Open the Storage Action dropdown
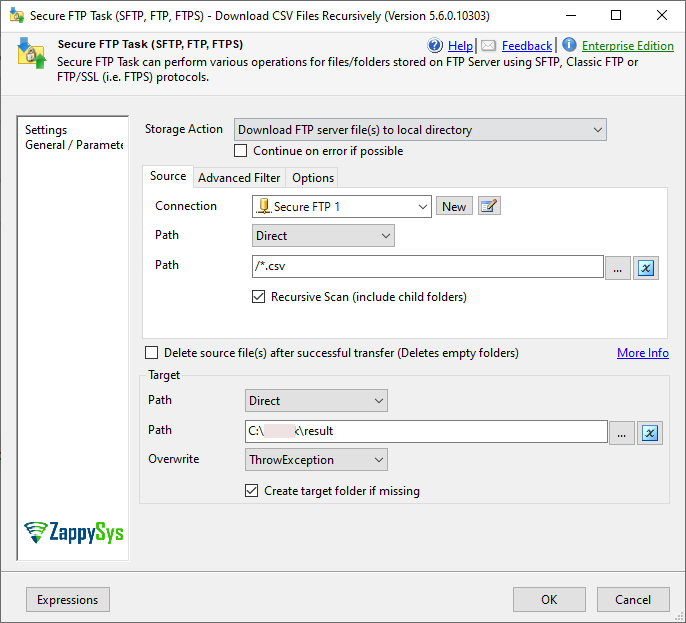686x623 pixels. pos(420,130)
